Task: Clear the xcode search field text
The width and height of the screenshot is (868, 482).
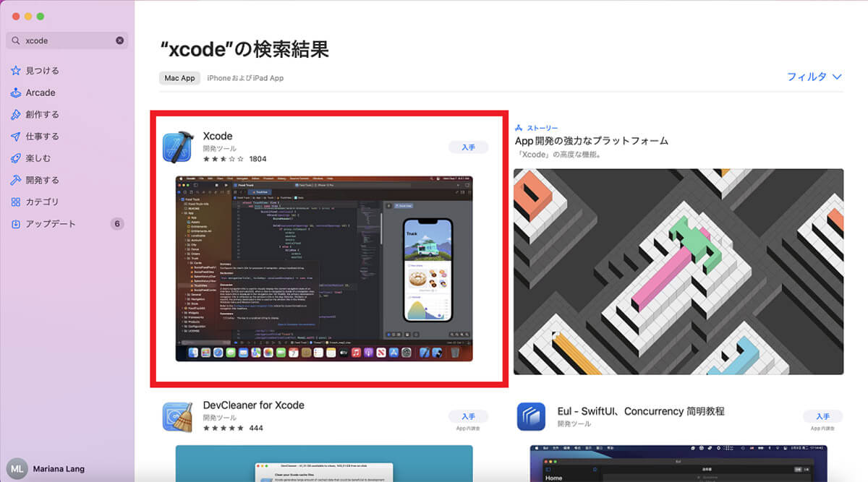Action: [120, 40]
